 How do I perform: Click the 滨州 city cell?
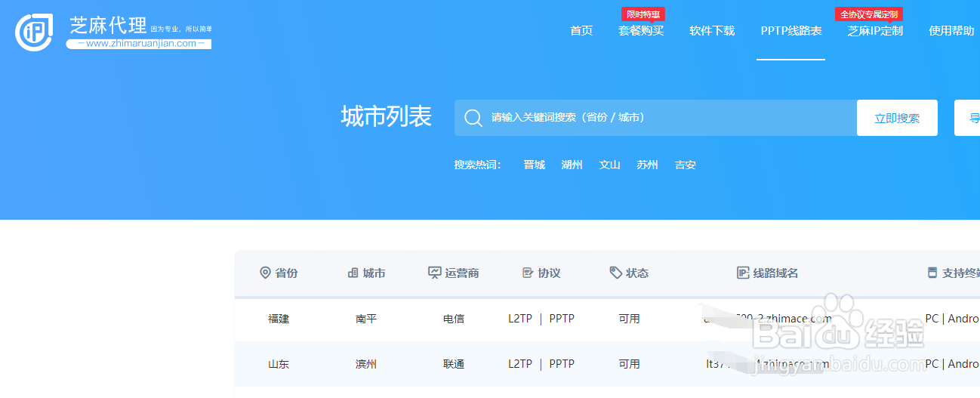coord(366,364)
